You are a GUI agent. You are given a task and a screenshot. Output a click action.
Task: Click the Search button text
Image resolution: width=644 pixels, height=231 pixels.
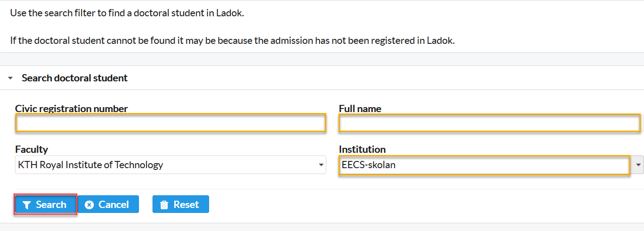51,205
